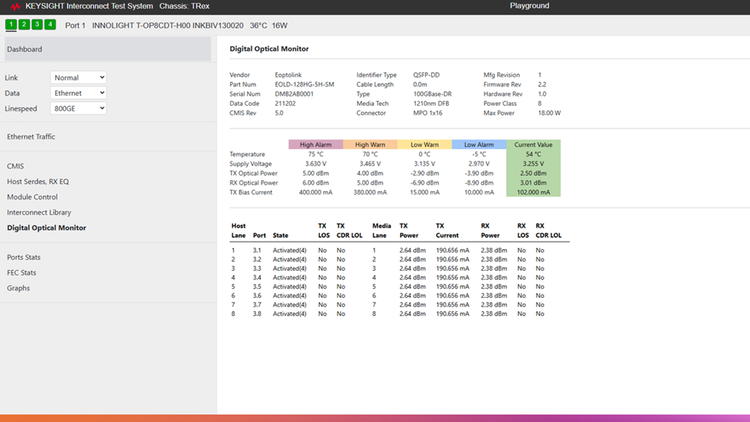Click the 16W power reading in header
This screenshot has height=422, width=750.
279,25
